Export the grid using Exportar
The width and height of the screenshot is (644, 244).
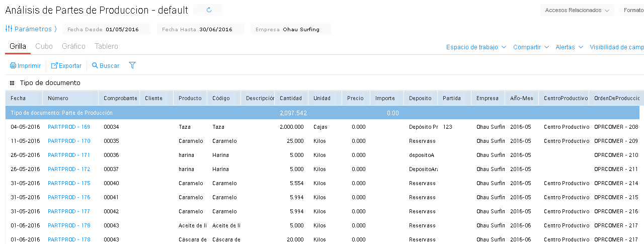click(x=66, y=66)
